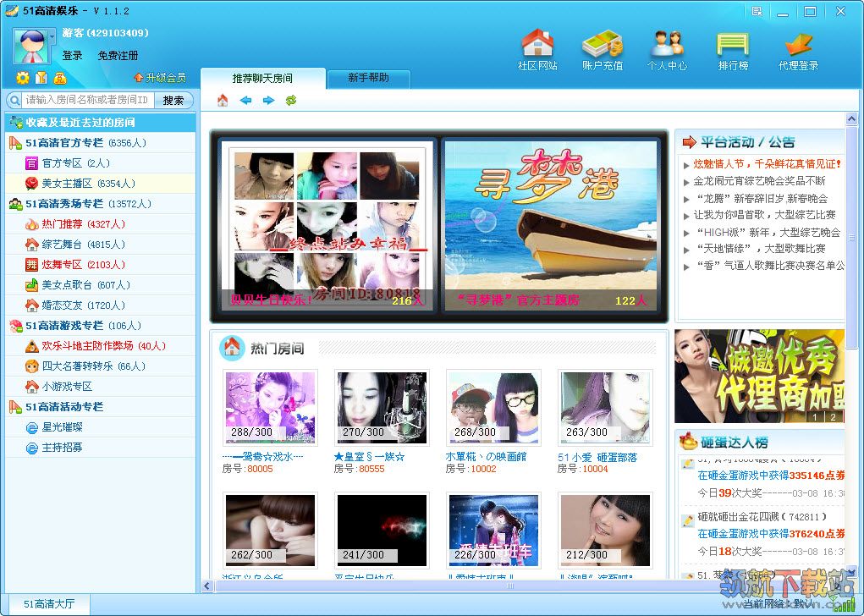Screen dimensions: 864x616
Task: Click the network signal bars icon
Action: (845, 604)
